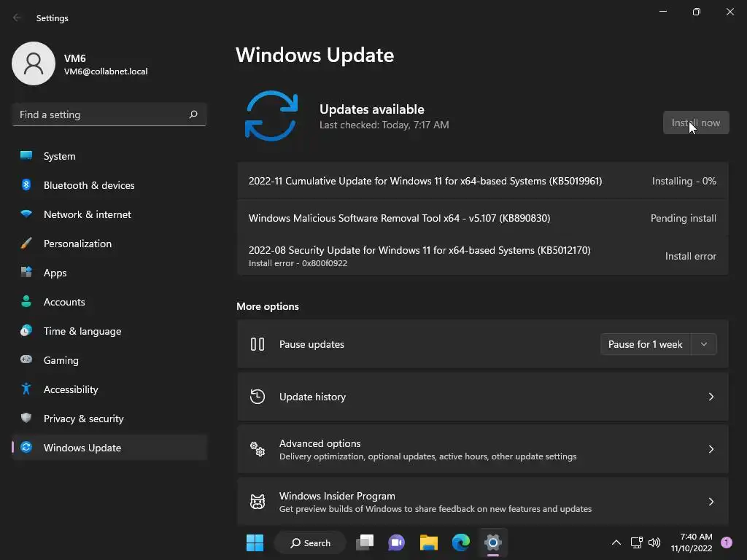Click the VM6@collabnet.local account text
This screenshot has width=747, height=560.
click(x=106, y=71)
